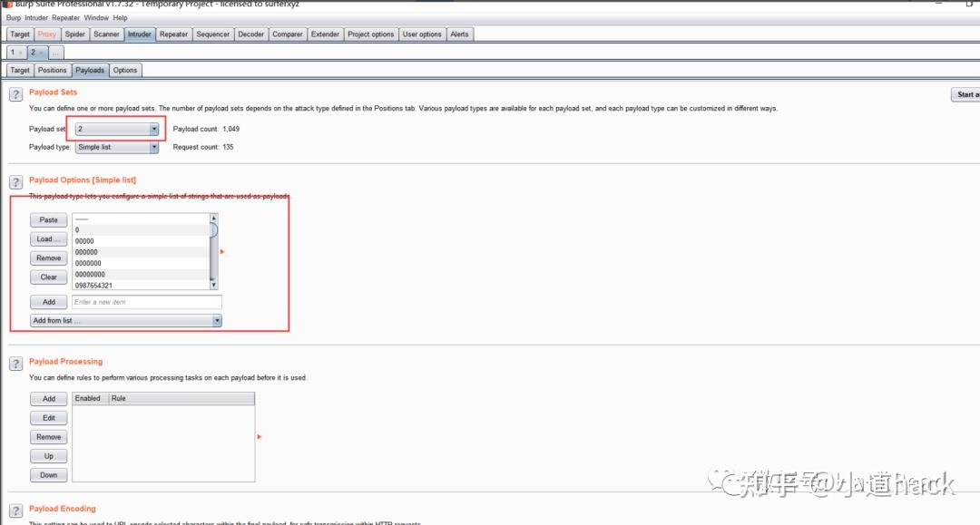The width and height of the screenshot is (980, 525).
Task: Add a new Intruder attack tab (...)
Action: pos(55,53)
